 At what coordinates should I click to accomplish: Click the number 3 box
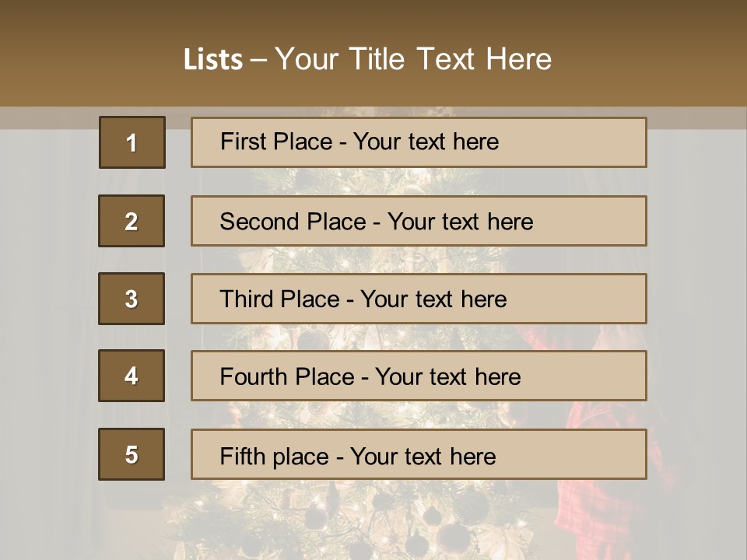tap(132, 299)
